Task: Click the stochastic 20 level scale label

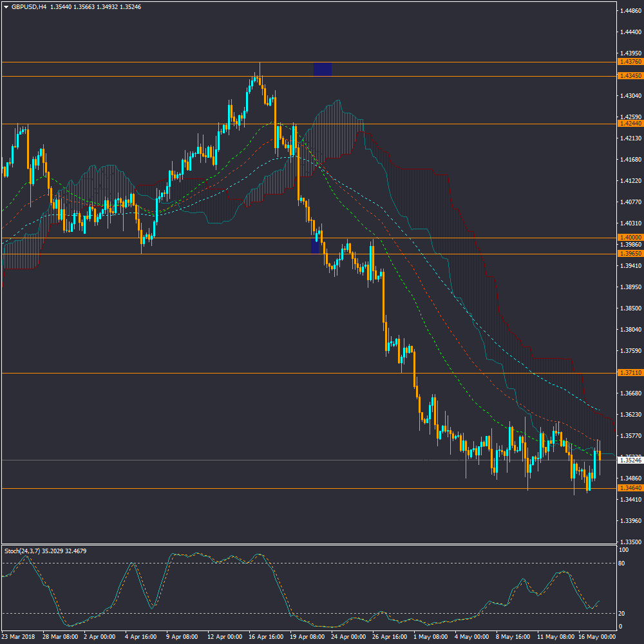Action: tap(623, 613)
